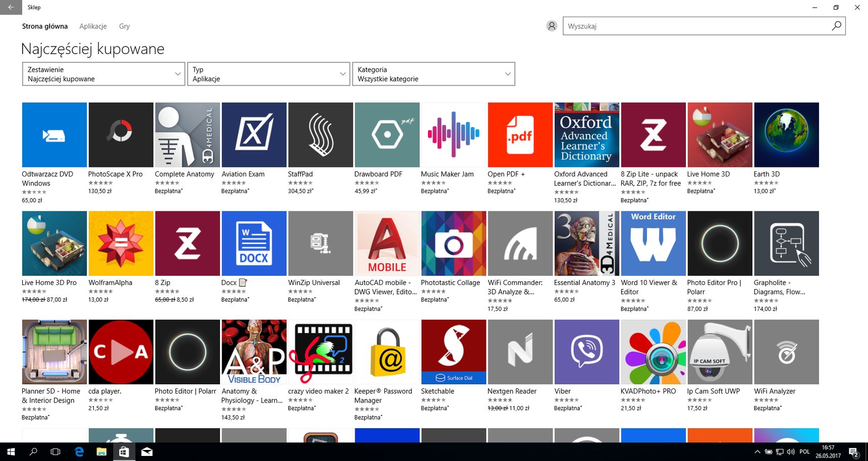This screenshot has width=868, height=461.
Task: Click the 8 Zip Lite app icon
Action: coord(654,135)
